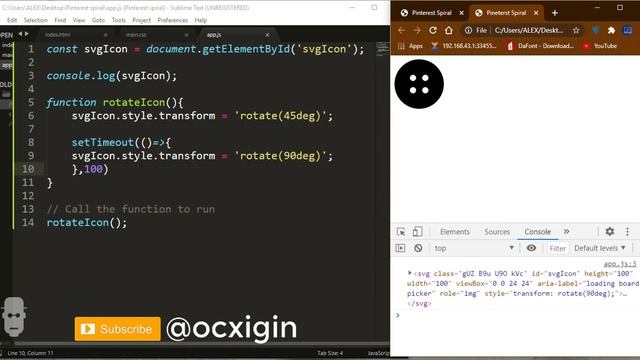
Task: Show the DevTools console sidebar
Action: [x=400, y=248]
